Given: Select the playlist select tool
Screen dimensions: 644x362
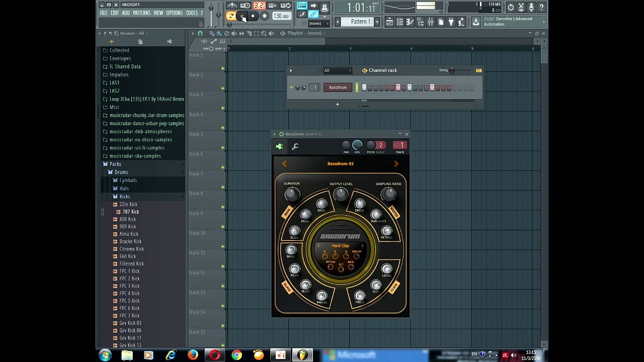Looking at the screenshot, I should pos(256,33).
